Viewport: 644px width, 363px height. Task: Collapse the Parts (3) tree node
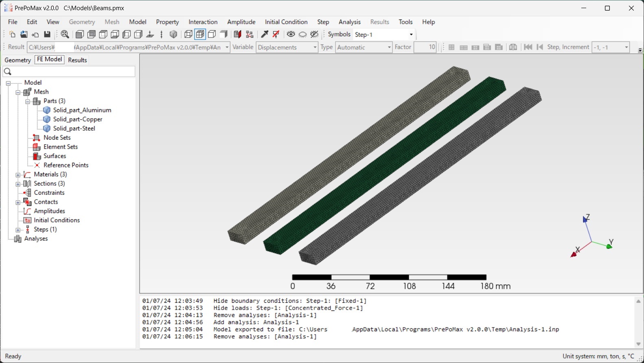click(28, 101)
